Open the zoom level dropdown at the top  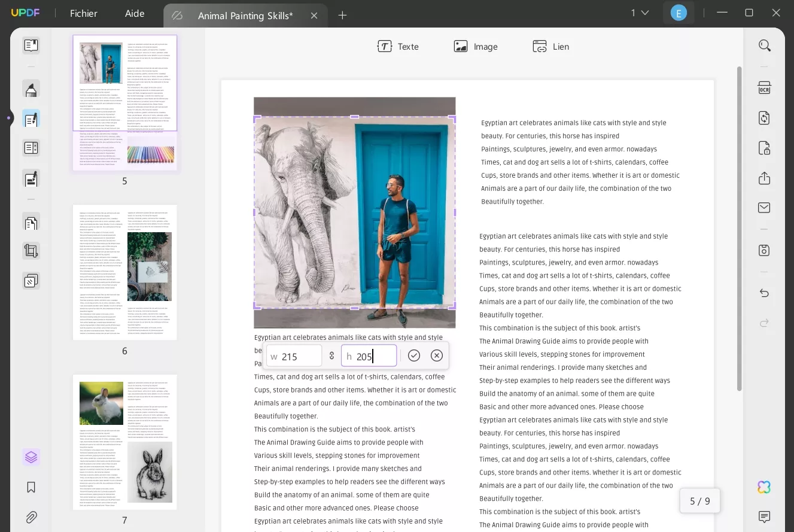(x=640, y=12)
